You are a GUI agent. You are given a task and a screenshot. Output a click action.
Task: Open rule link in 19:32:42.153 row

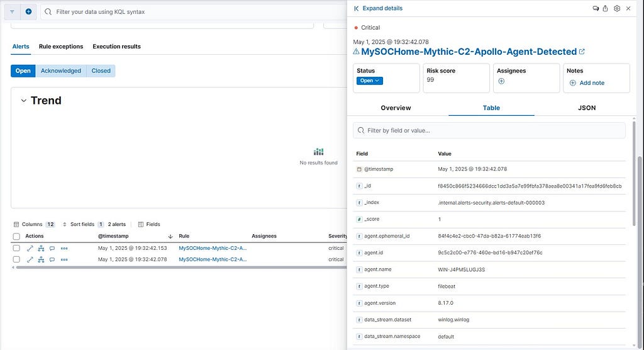(x=213, y=249)
